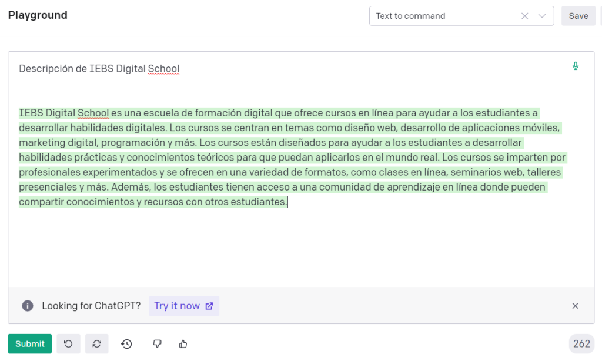Give a thumbs down rating
Image resolution: width=602 pixels, height=364 pixels.
(157, 343)
